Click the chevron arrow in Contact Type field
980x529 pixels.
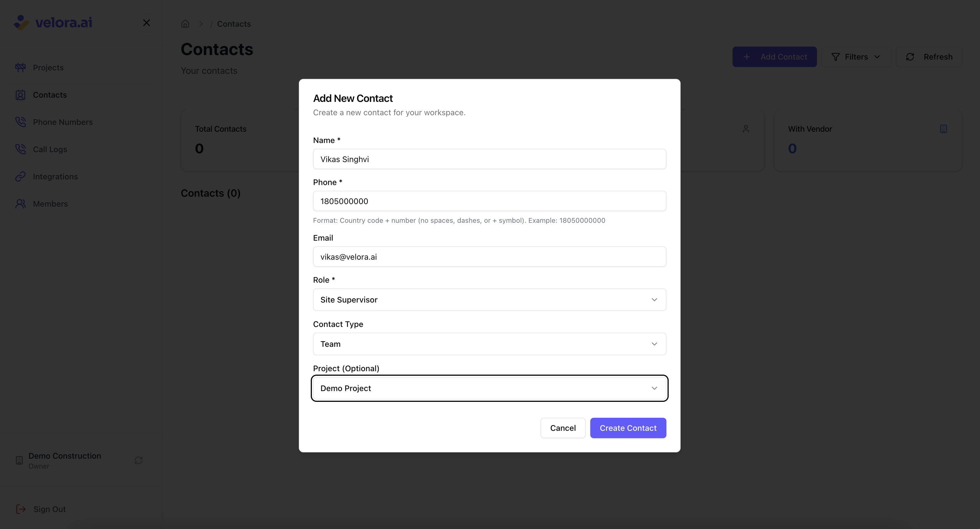click(x=654, y=344)
